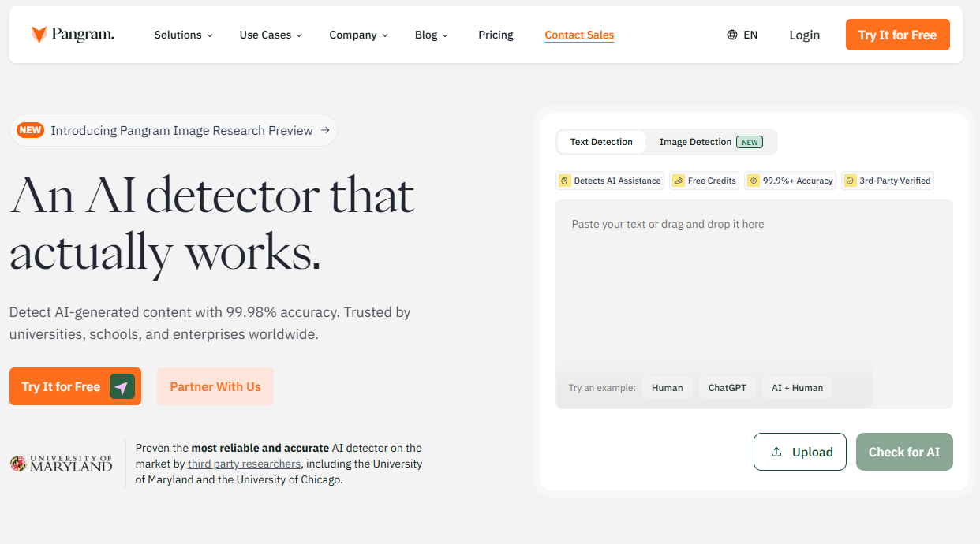Click the Try an example: label

click(x=602, y=388)
